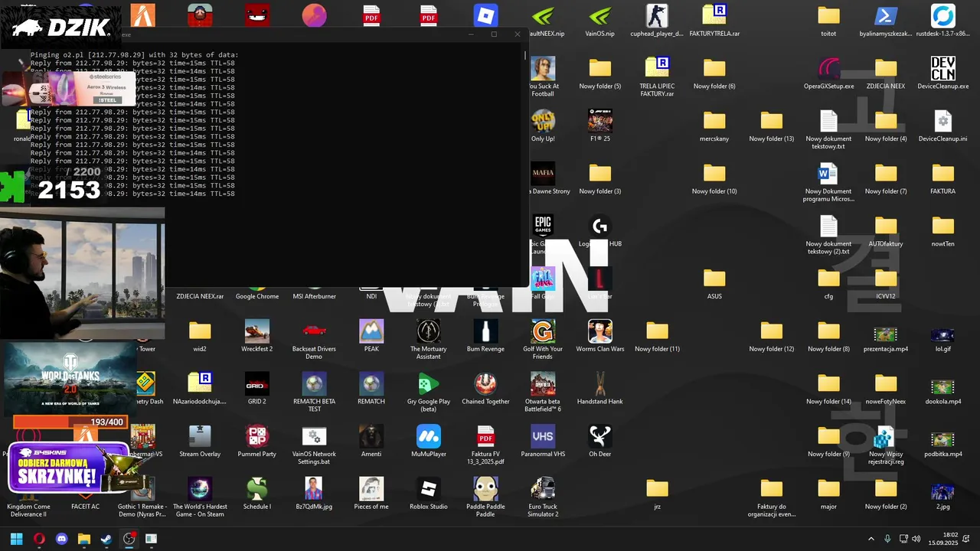Screen dimensions: 980x551
Task: Open the Nowy Dokument programu Microsoft Word file
Action: point(828,182)
